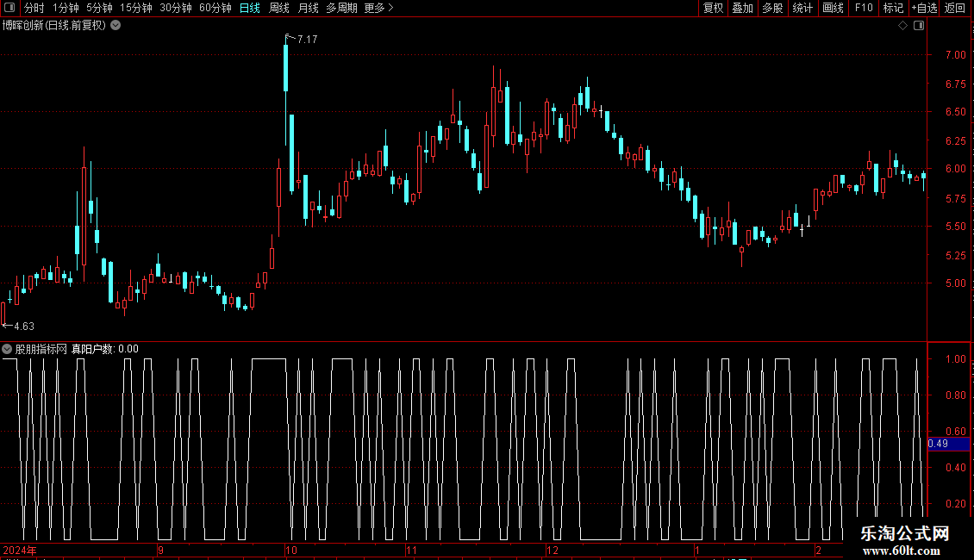Image resolution: width=974 pixels, height=560 pixels.
Task: Select the 1分钟 period tab
Action: [66, 8]
